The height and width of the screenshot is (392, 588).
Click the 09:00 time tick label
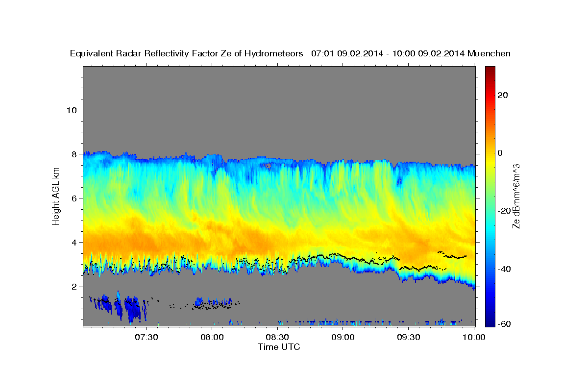pyautogui.click(x=343, y=338)
